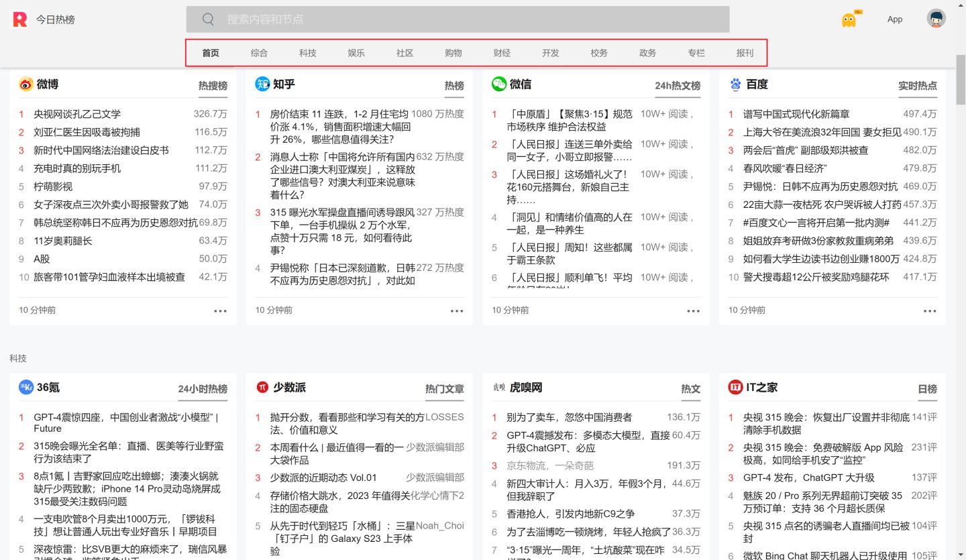
Task: Click the 微信 icon beside 24h热文榜
Action: pos(498,84)
